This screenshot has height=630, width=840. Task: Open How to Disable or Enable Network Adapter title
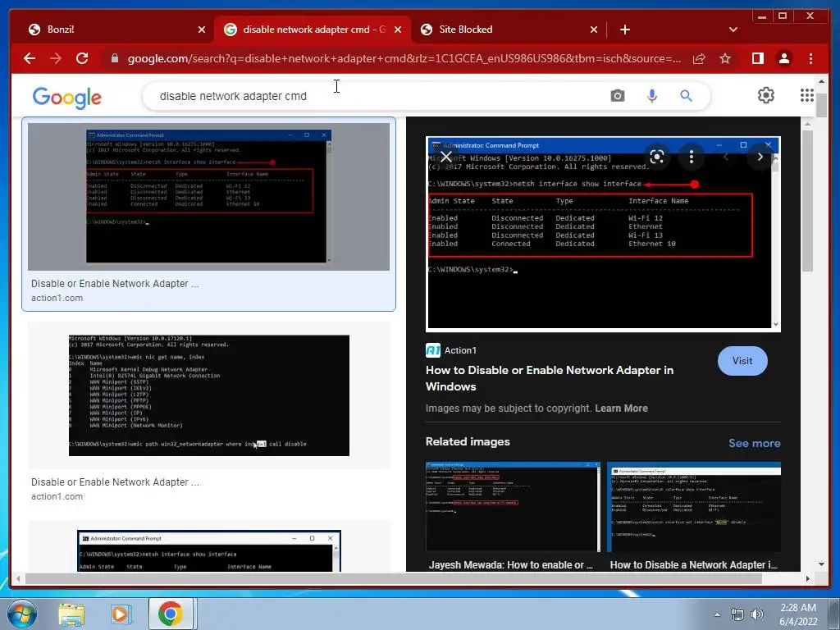point(549,378)
